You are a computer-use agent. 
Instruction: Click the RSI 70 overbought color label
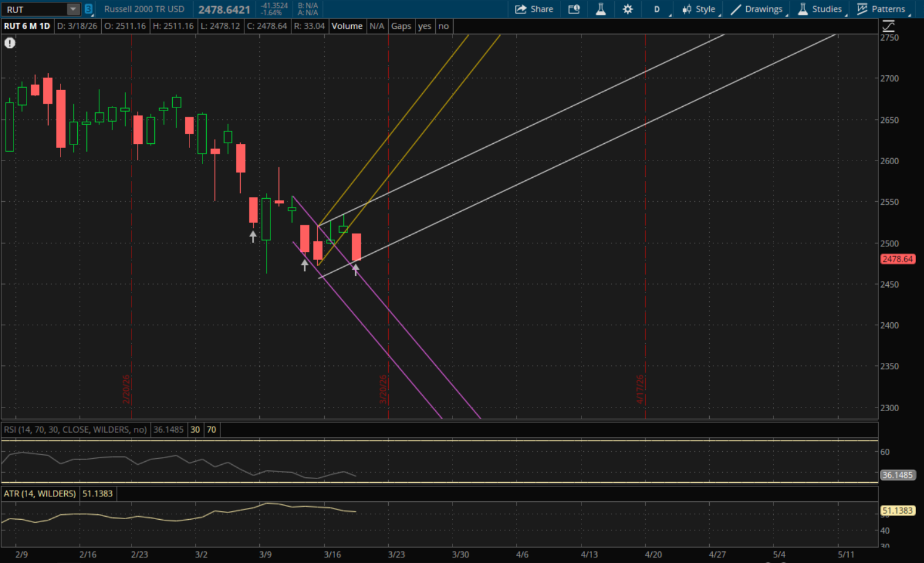(212, 430)
